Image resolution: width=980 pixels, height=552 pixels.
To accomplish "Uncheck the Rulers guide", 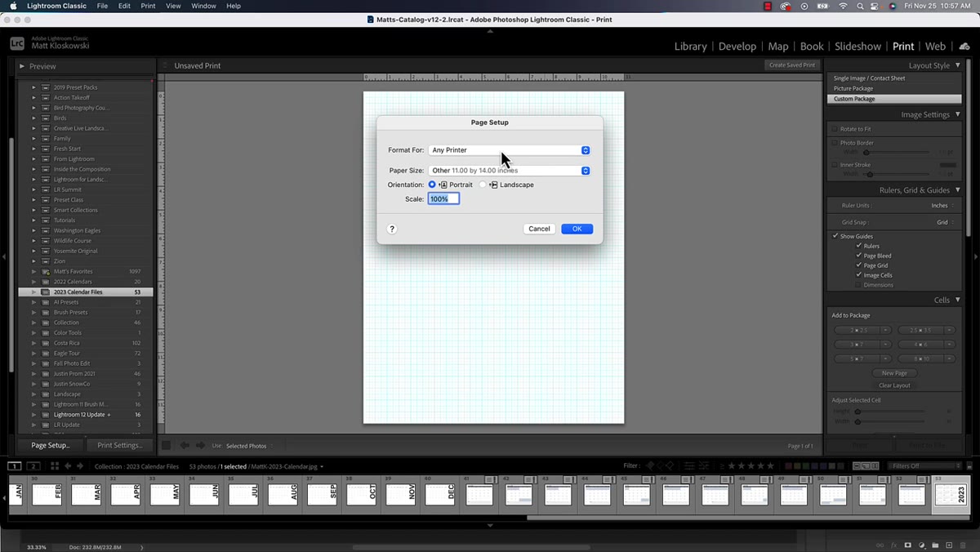I will pos(858,246).
